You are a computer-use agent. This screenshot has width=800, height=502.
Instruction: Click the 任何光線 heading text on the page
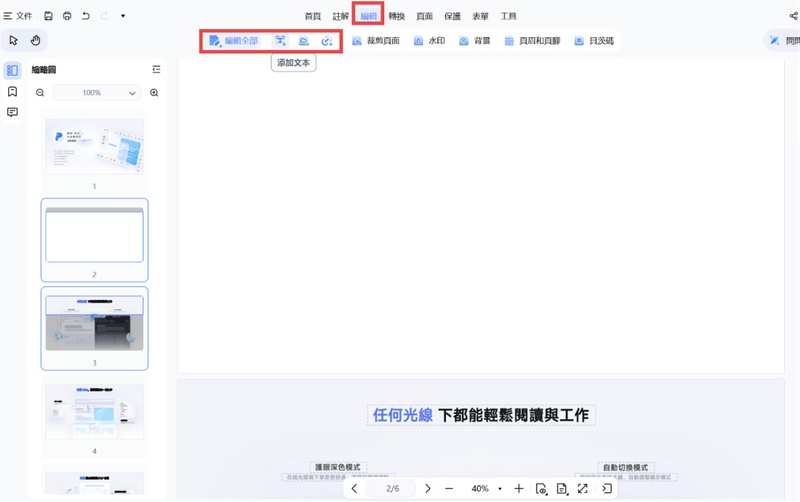tap(403, 415)
